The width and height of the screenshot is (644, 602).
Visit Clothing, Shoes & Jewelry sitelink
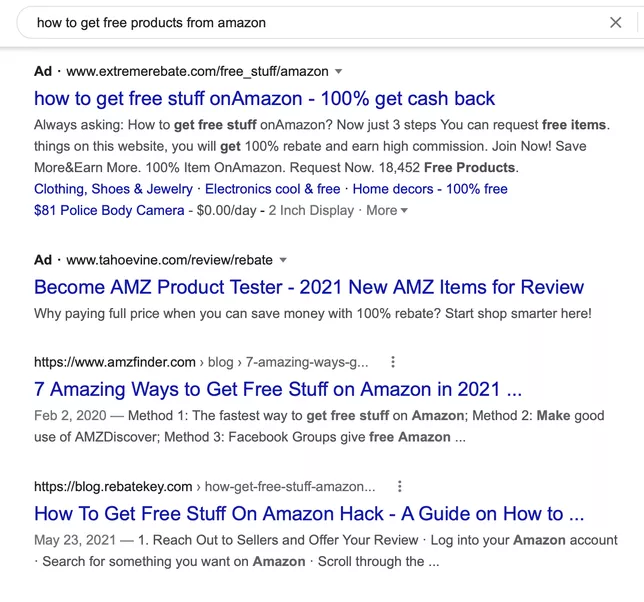pyautogui.click(x=113, y=189)
